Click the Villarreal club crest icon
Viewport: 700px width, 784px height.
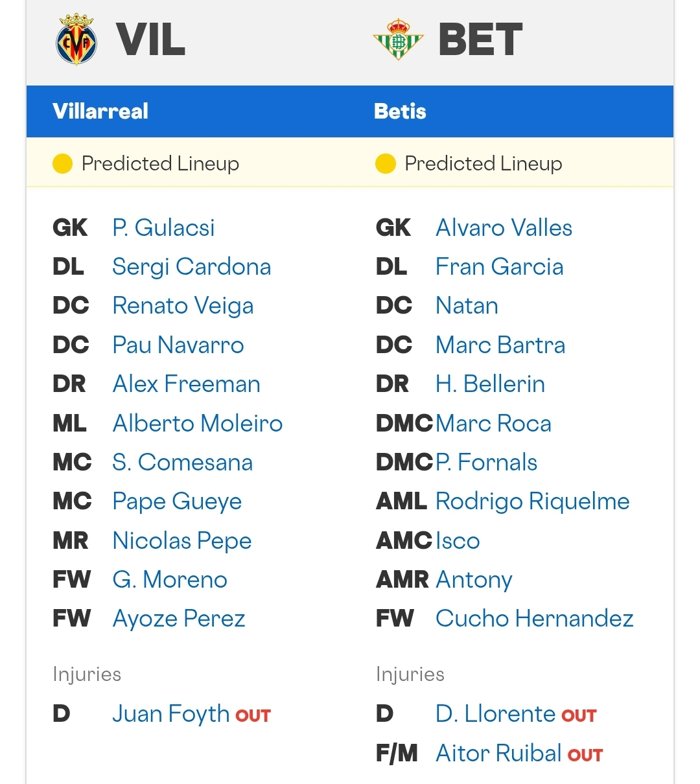[76, 39]
